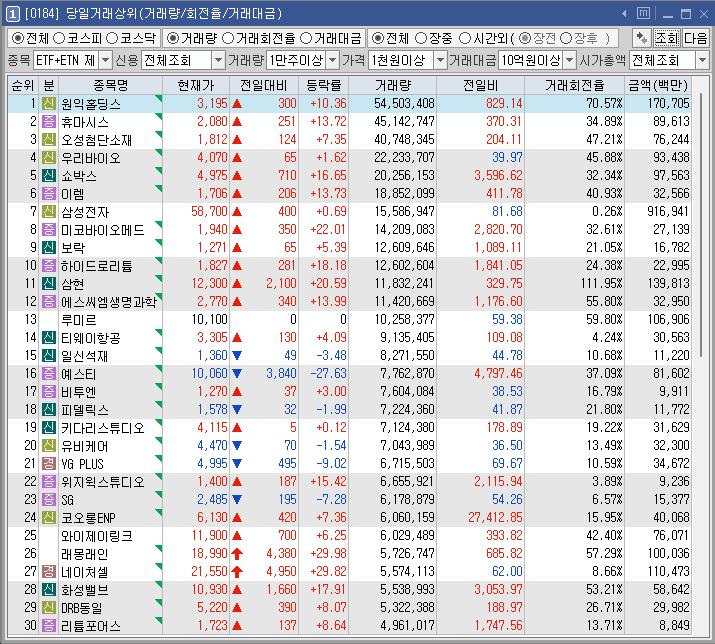
Task: Select the 티웨이항공 stock name
Action: coord(91,338)
